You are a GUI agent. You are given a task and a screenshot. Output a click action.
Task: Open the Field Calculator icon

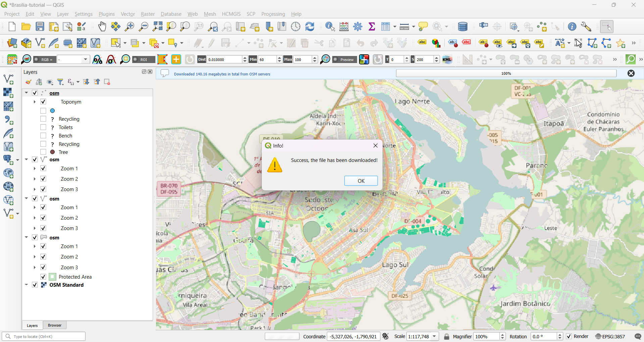(344, 26)
